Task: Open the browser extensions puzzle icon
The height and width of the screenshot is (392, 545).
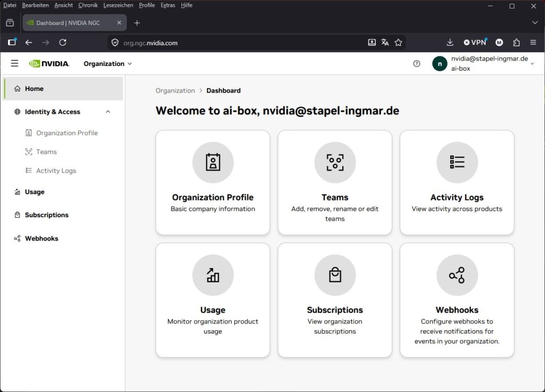Action: 516,43
